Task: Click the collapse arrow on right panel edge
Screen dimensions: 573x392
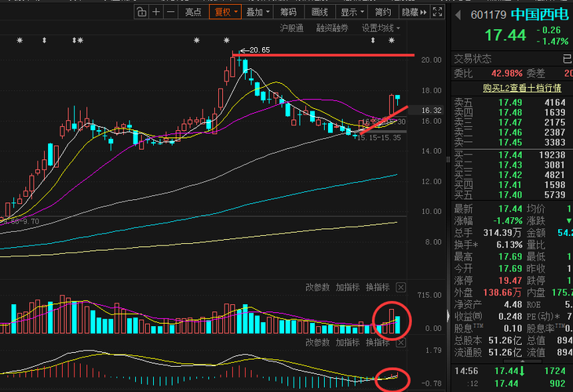Action: 448,316
